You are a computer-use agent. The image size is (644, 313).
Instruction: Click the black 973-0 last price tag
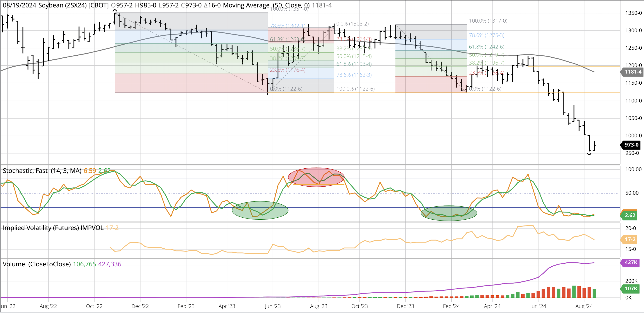[631, 145]
